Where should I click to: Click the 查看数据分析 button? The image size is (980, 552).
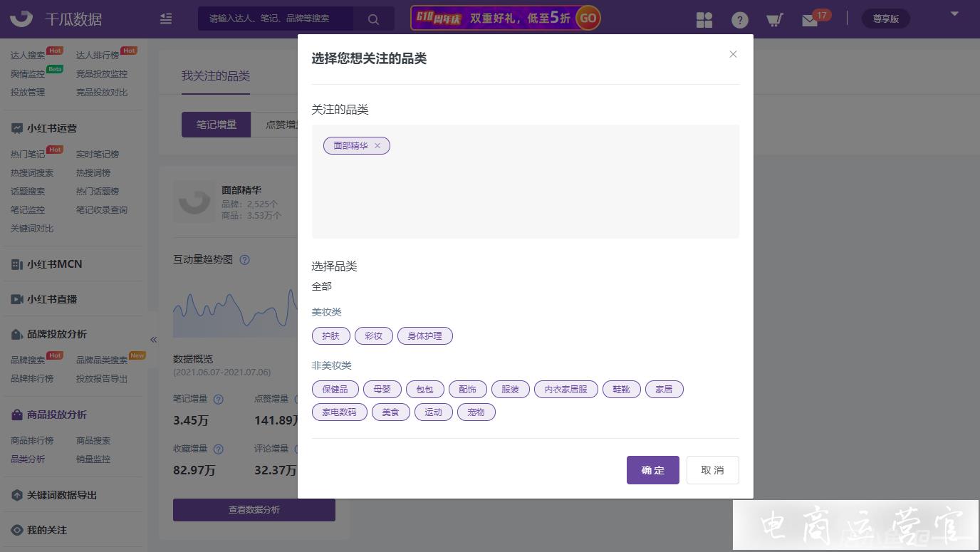click(x=254, y=510)
